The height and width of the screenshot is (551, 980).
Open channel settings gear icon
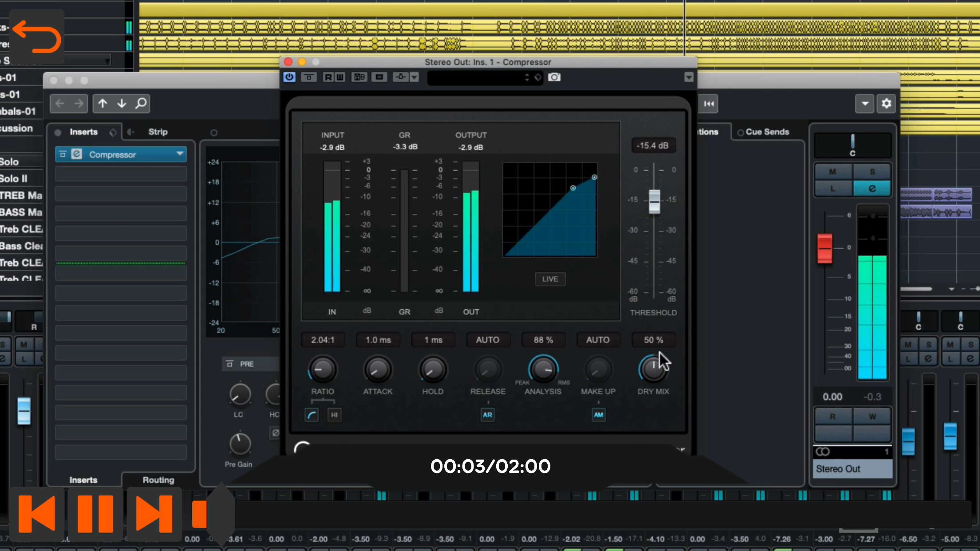tap(886, 104)
